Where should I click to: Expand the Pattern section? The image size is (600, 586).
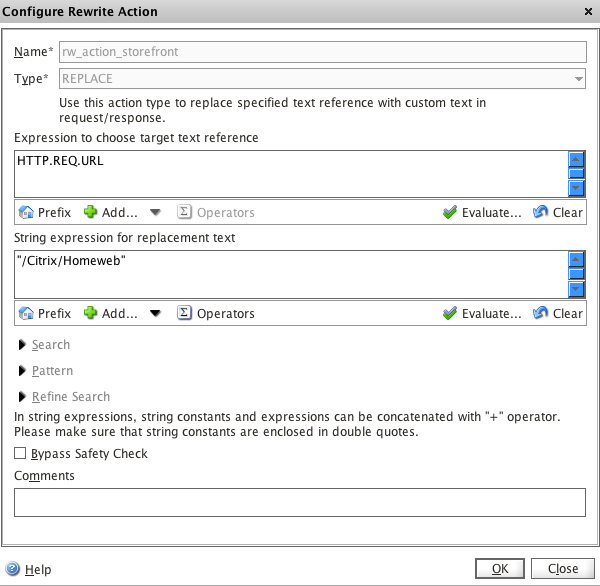point(22,371)
